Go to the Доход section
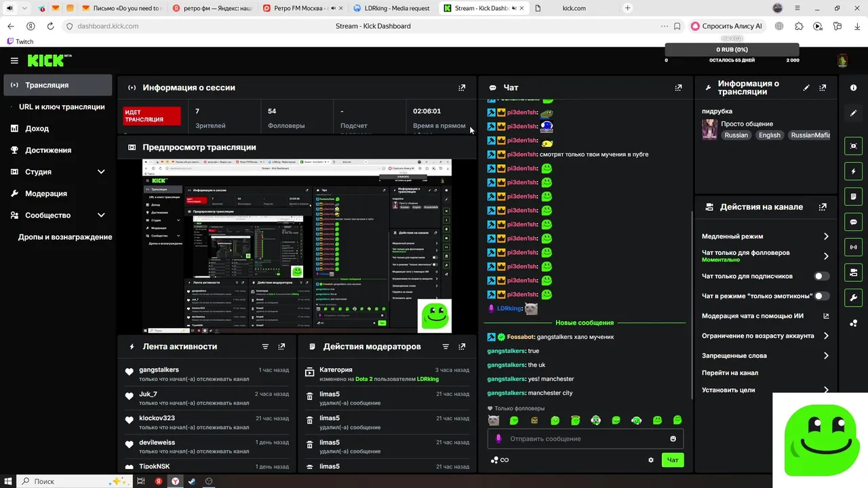 [58, 128]
